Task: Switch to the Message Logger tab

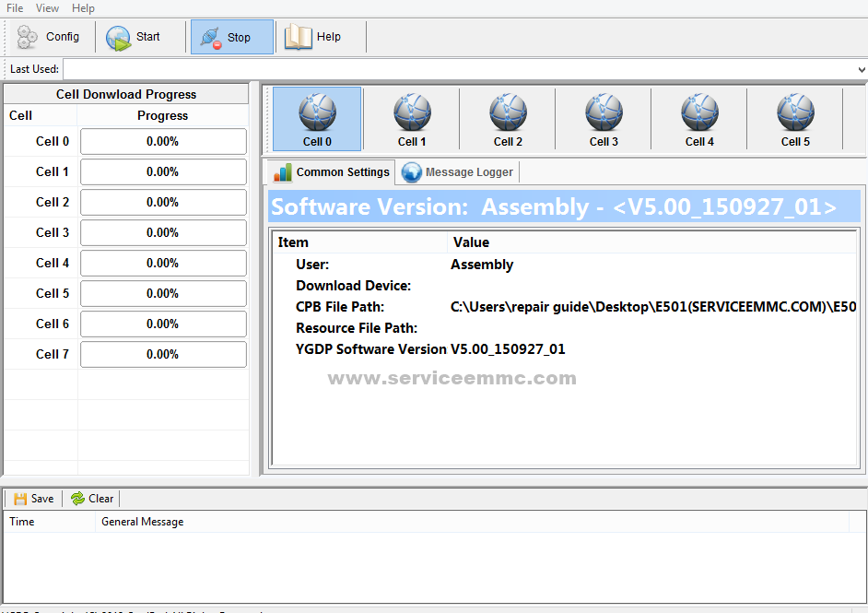Action: coord(457,171)
